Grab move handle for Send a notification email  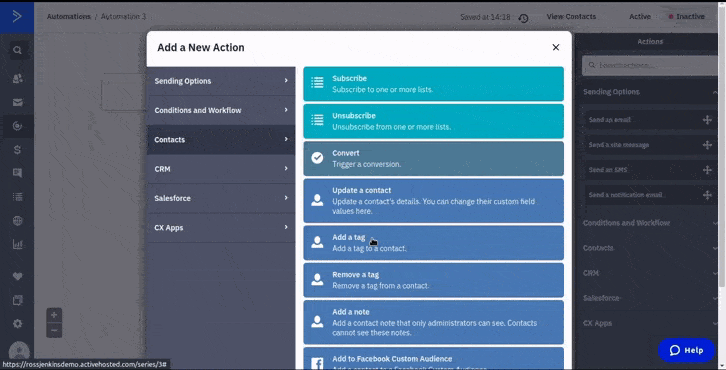coord(707,195)
